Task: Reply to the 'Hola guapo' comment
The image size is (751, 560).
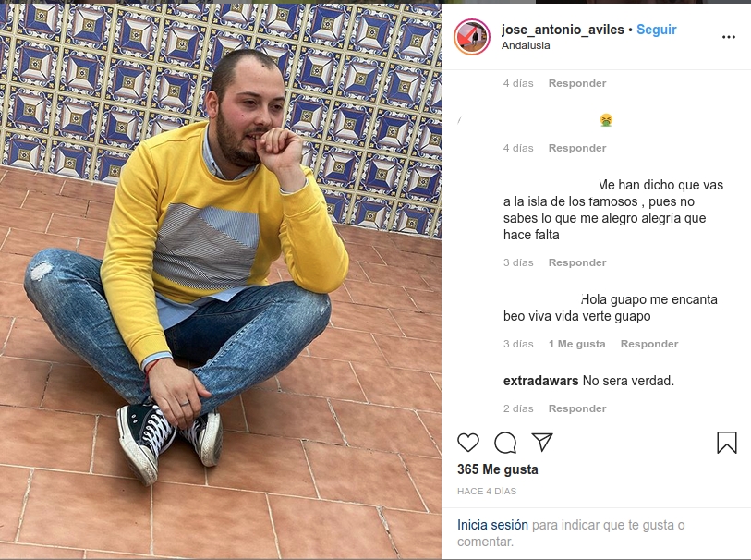Action: [649, 344]
